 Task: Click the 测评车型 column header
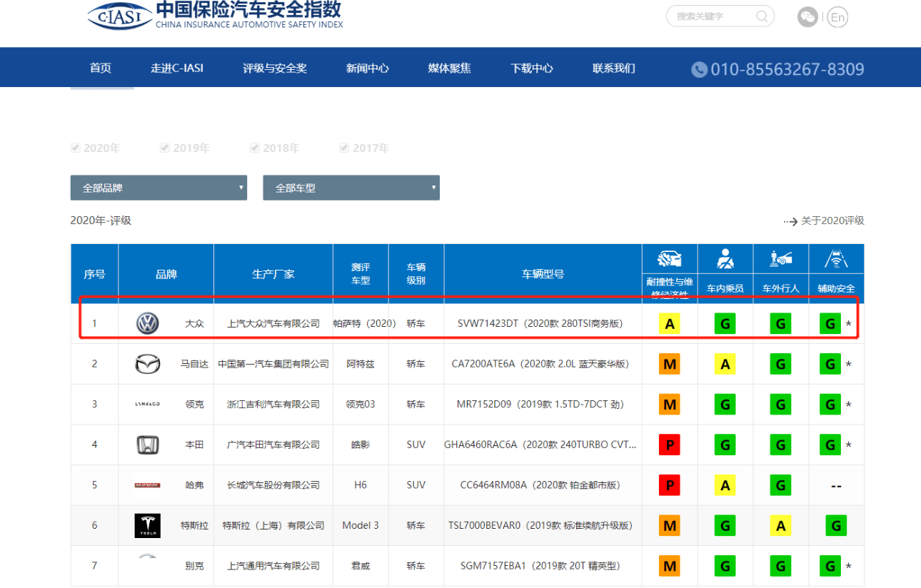361,274
